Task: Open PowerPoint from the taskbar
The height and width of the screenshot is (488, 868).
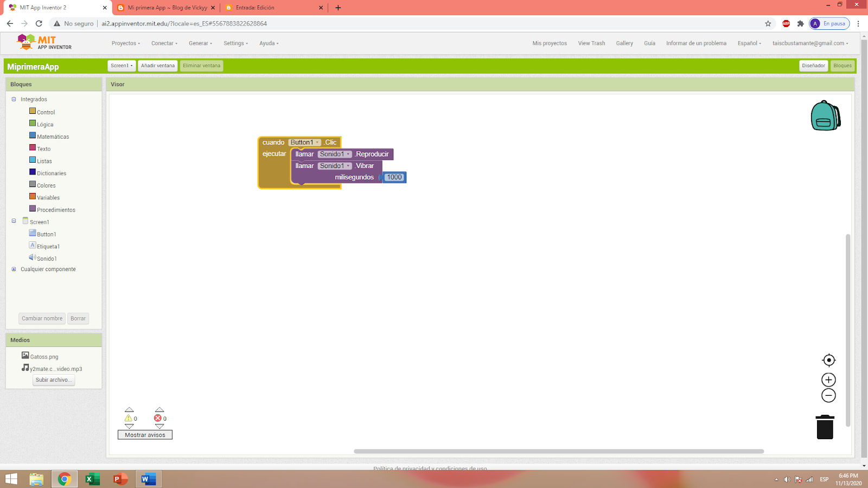Action: pos(120,479)
